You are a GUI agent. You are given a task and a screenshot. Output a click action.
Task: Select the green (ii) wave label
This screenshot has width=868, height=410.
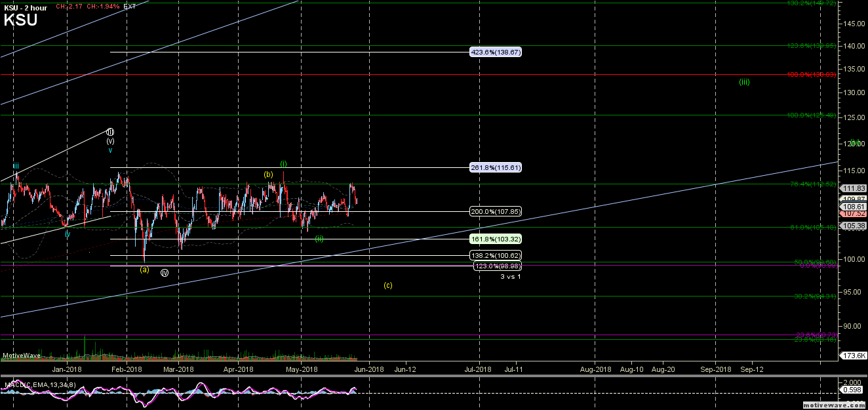(x=319, y=239)
